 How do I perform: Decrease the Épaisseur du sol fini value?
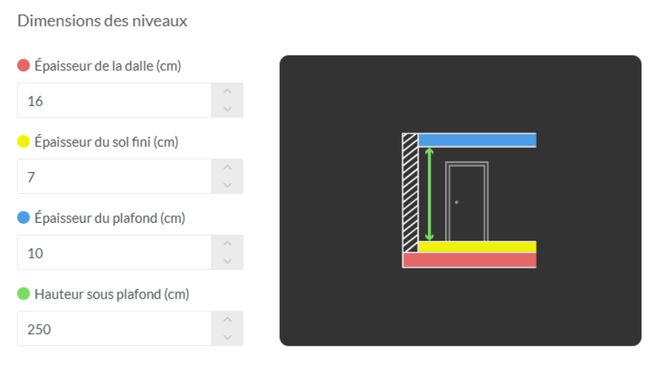[227, 185]
